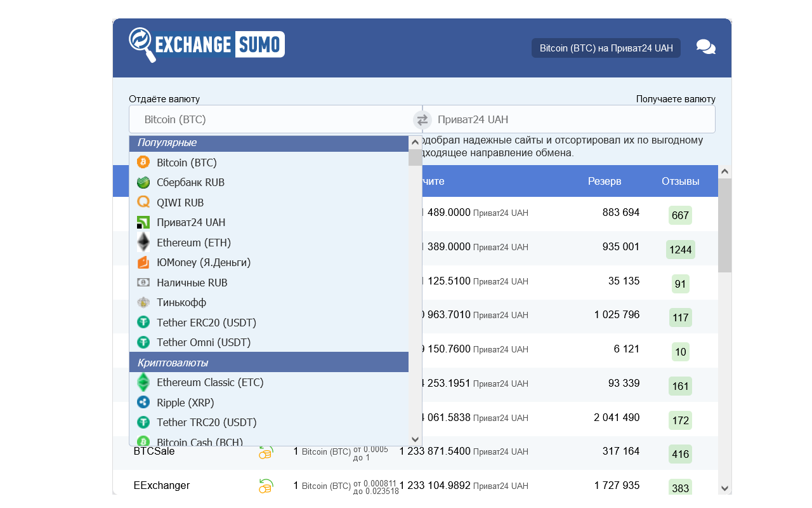
Task: Choose Tether ERC20 (USDT) option
Action: (x=269, y=323)
